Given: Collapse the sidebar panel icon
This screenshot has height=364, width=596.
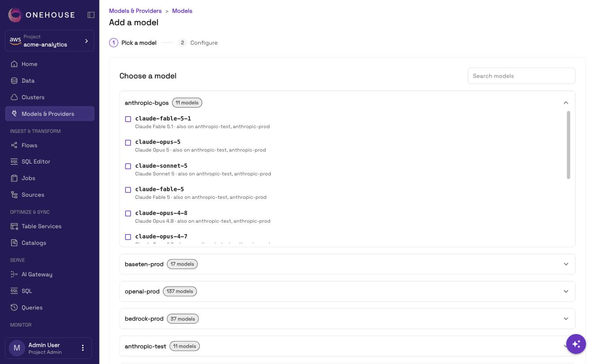Looking at the screenshot, I should tap(91, 15).
